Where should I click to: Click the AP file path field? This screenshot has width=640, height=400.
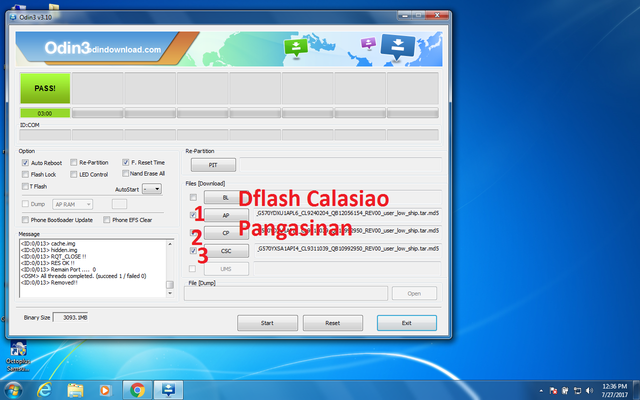point(347,213)
